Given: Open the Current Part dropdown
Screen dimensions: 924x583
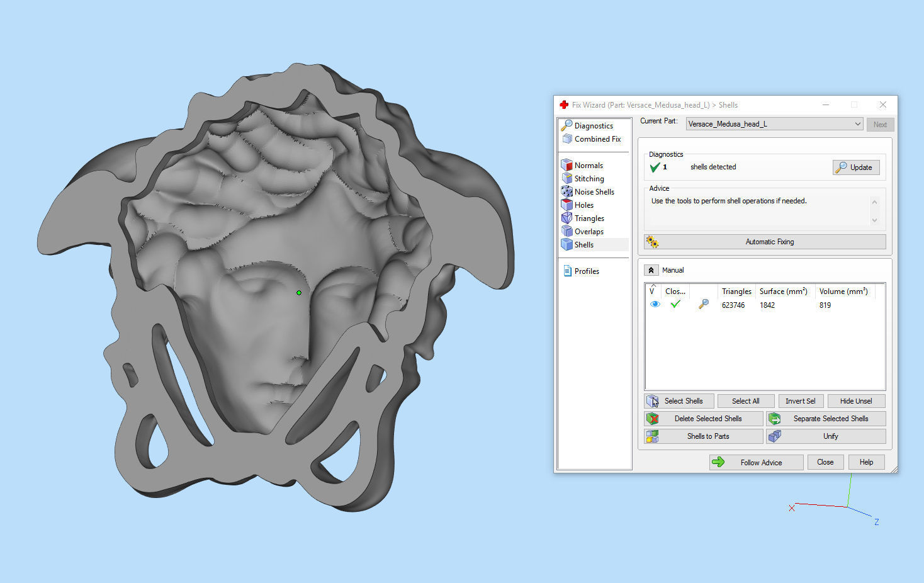Looking at the screenshot, I should 774,124.
